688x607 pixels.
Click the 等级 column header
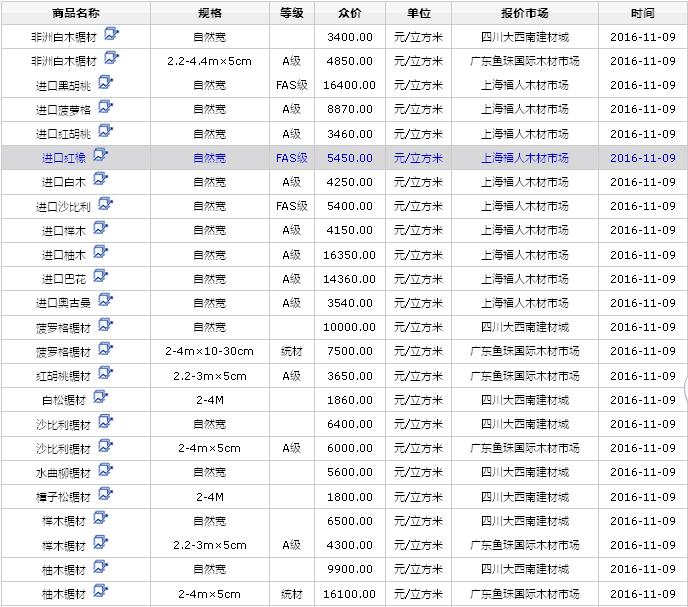pyautogui.click(x=291, y=14)
